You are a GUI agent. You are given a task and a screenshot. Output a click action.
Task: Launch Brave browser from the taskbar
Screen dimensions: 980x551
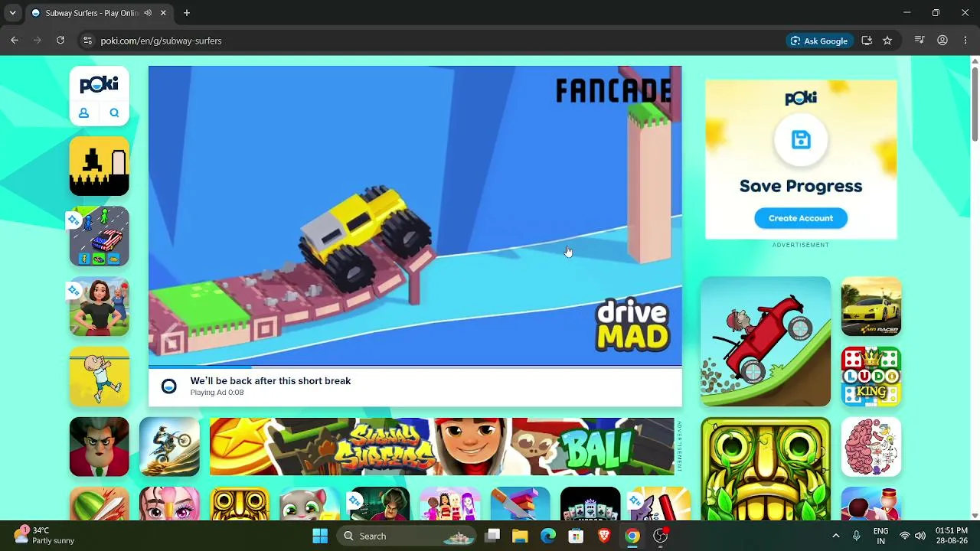click(604, 536)
